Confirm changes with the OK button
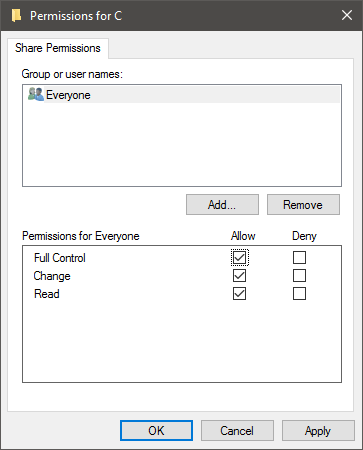Screen dimensions: 363x450 tap(156, 431)
